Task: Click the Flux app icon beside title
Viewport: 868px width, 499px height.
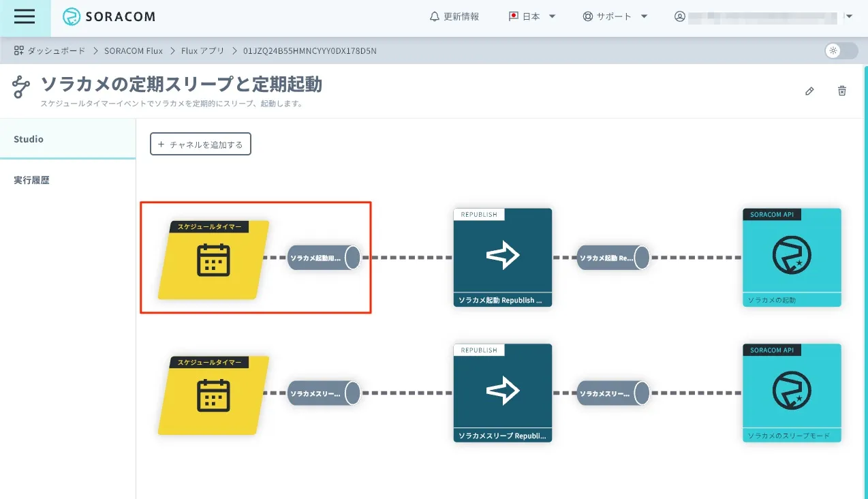Action: 22,87
